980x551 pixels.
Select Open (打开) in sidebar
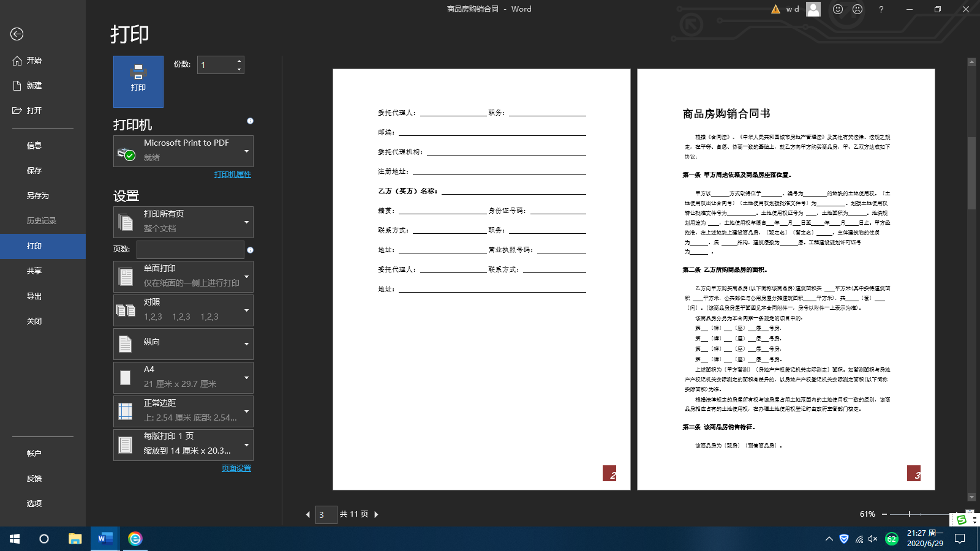click(x=43, y=111)
